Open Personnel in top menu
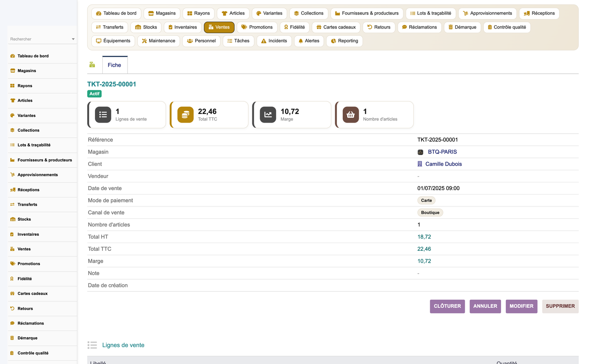Screen dimensions: 589x364 tap(201, 41)
